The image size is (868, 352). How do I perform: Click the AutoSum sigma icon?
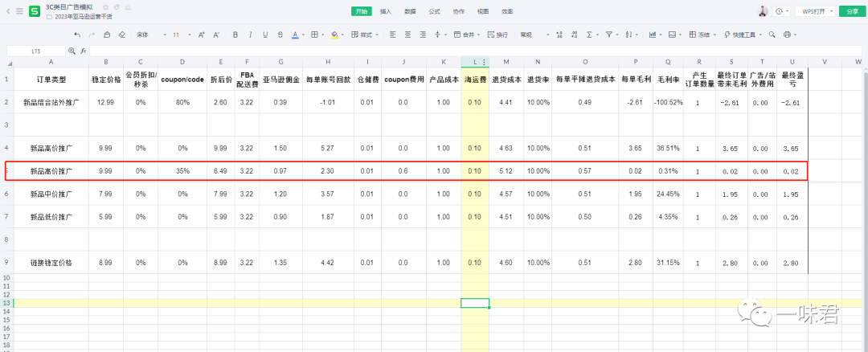click(589, 35)
